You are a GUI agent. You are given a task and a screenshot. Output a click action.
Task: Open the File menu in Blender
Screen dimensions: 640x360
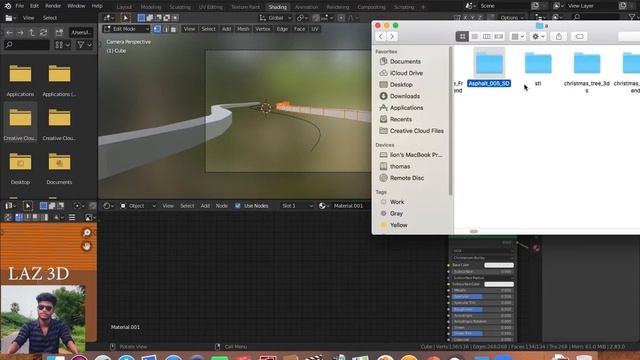20,6
